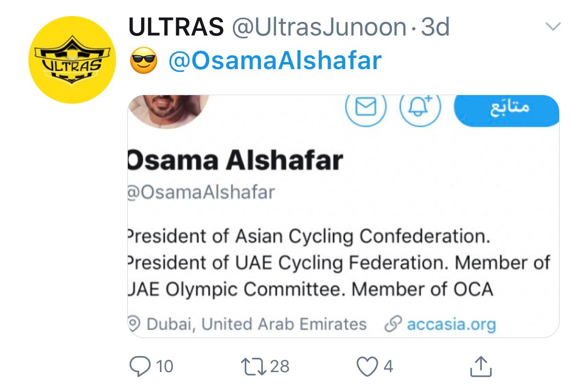588x392 pixels.
Task: Click the envelope message icon in screenshot
Action: coord(365,108)
